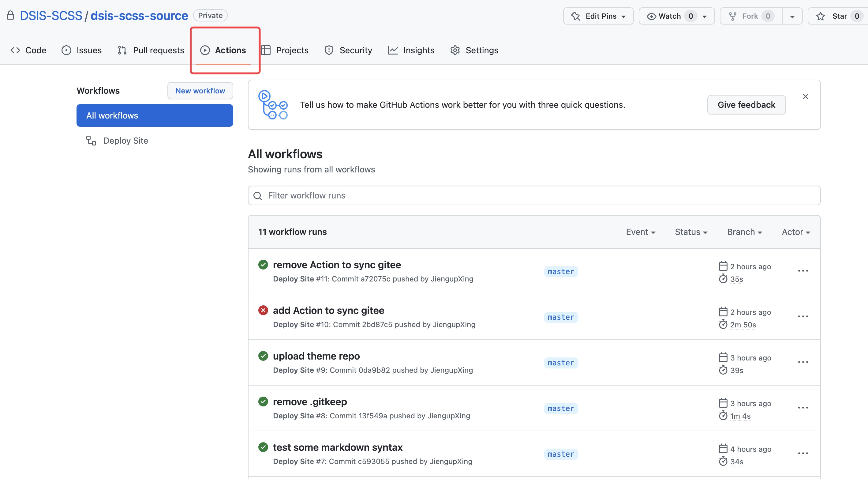Image resolution: width=868 pixels, height=479 pixels.
Task: Open the Watch dropdown
Action: (x=676, y=16)
